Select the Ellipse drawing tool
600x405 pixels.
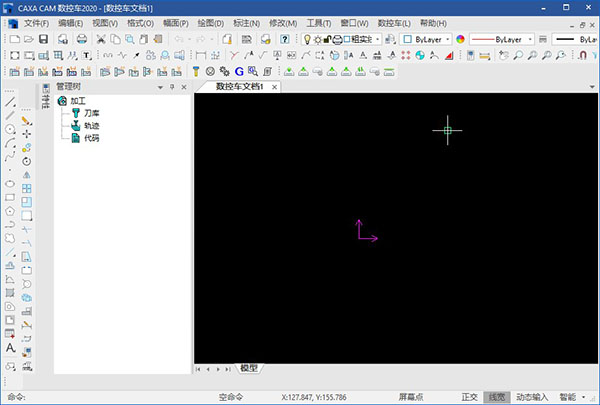10,184
